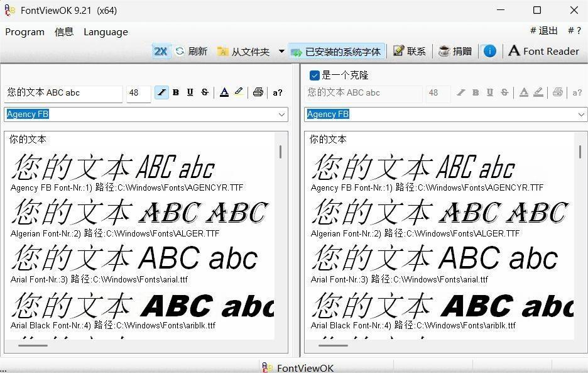Viewport: 588px width, 373px height.
Task: Toggle the 已安装的系统字体 view
Action: [337, 51]
